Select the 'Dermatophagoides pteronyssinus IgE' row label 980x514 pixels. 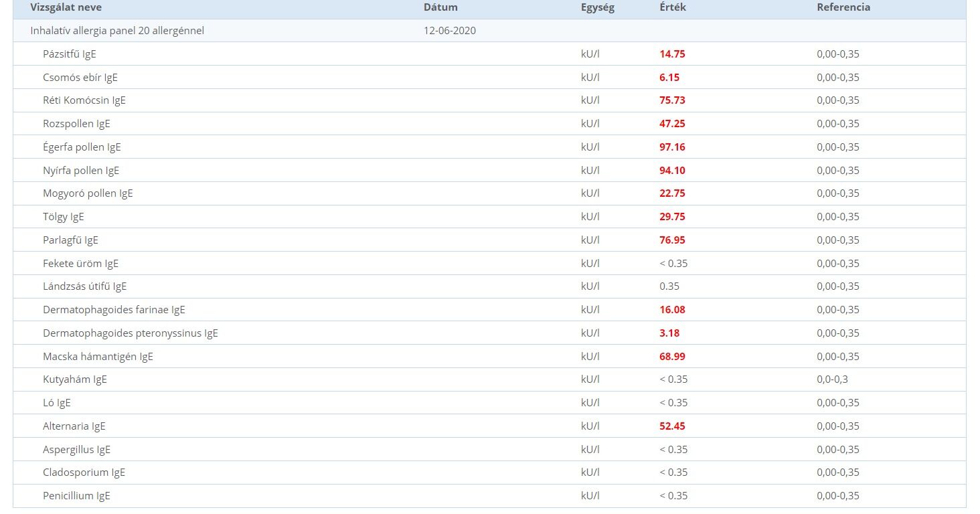[131, 333]
